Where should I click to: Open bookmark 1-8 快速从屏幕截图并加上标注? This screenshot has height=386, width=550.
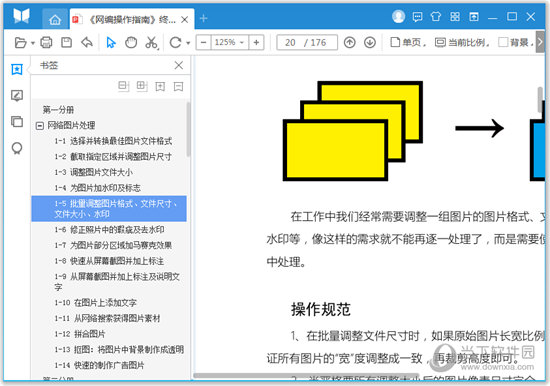pyautogui.click(x=109, y=261)
